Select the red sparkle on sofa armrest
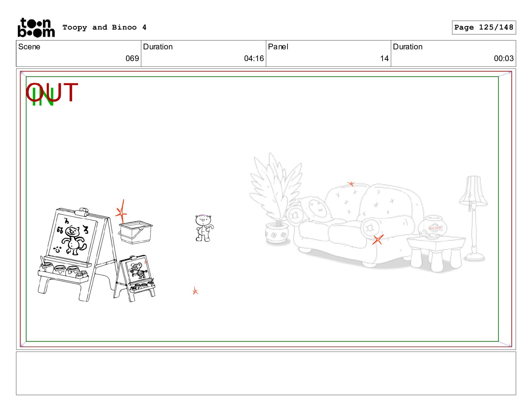This screenshot has width=532, height=411. click(x=378, y=239)
